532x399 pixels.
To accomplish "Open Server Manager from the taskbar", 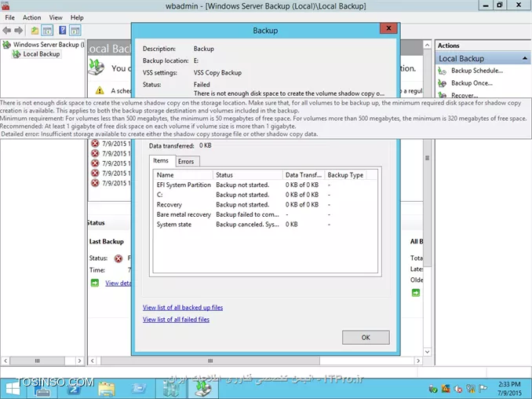I will pos(43,389).
